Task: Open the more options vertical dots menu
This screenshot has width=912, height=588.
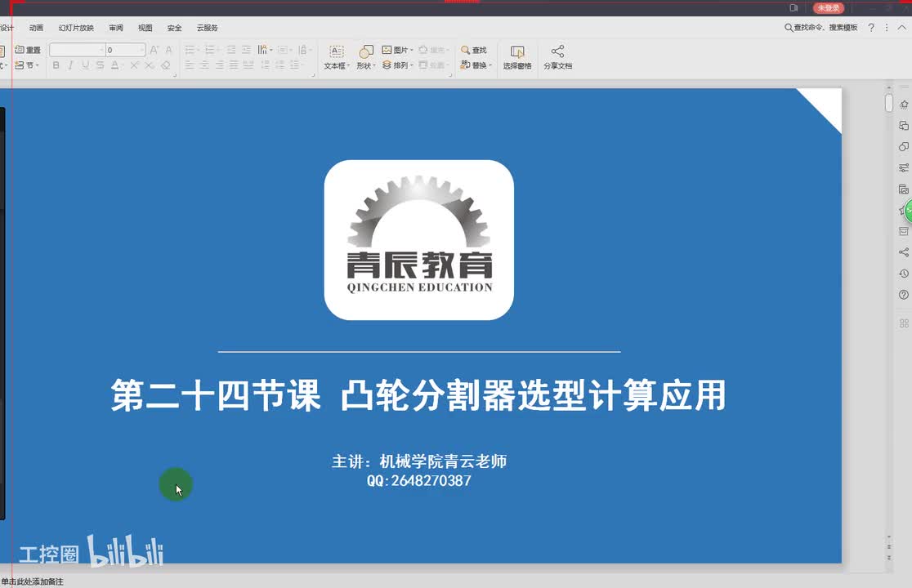Action: click(887, 27)
